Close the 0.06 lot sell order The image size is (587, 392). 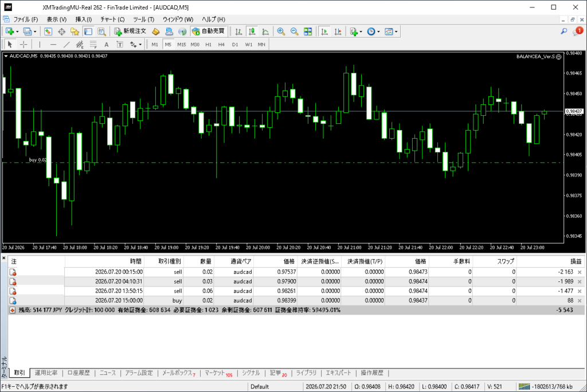pos(580,291)
